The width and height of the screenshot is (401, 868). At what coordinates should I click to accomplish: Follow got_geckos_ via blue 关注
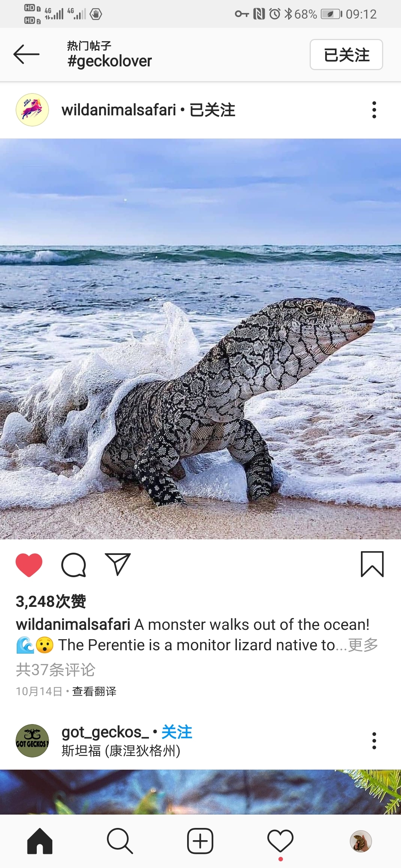point(177,732)
